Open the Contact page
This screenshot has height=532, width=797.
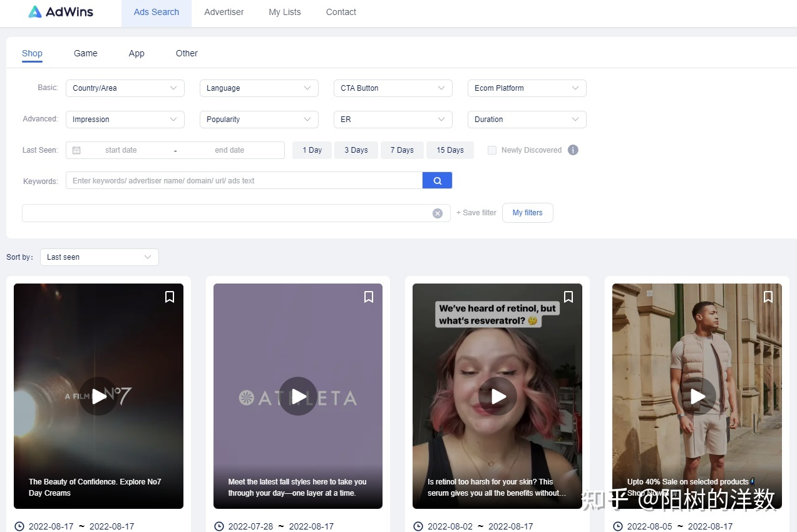341,13
